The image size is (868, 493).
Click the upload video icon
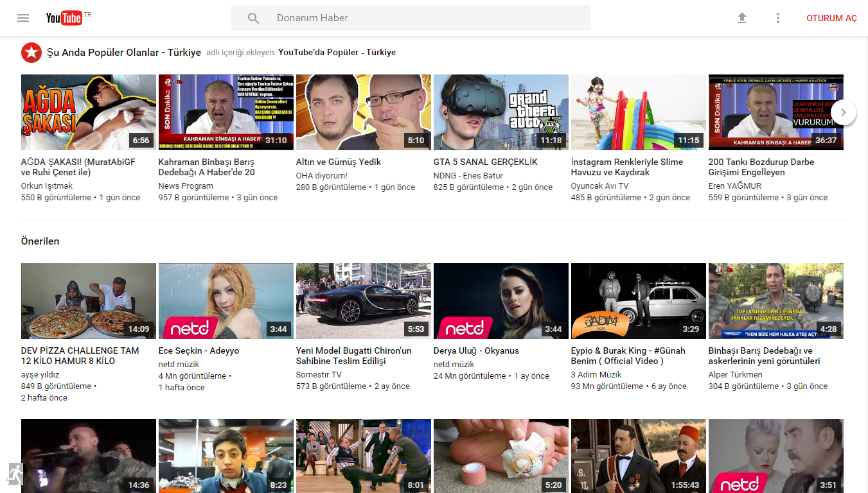(742, 18)
